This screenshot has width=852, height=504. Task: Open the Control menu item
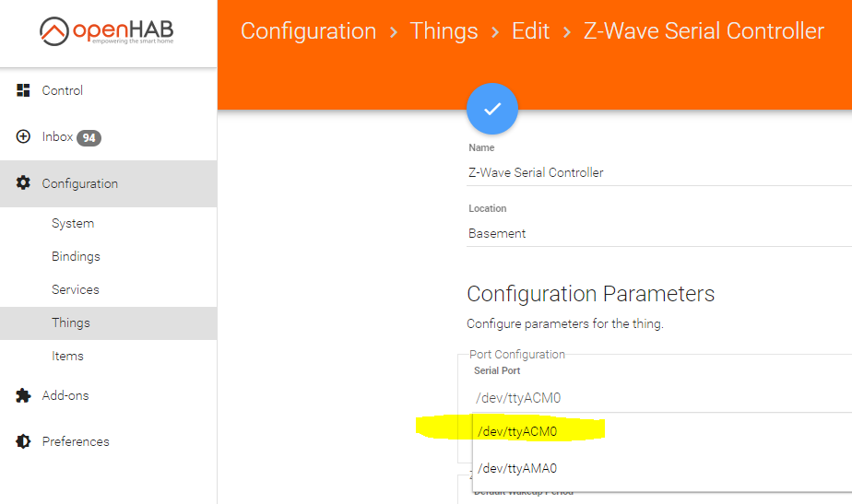tap(109, 90)
